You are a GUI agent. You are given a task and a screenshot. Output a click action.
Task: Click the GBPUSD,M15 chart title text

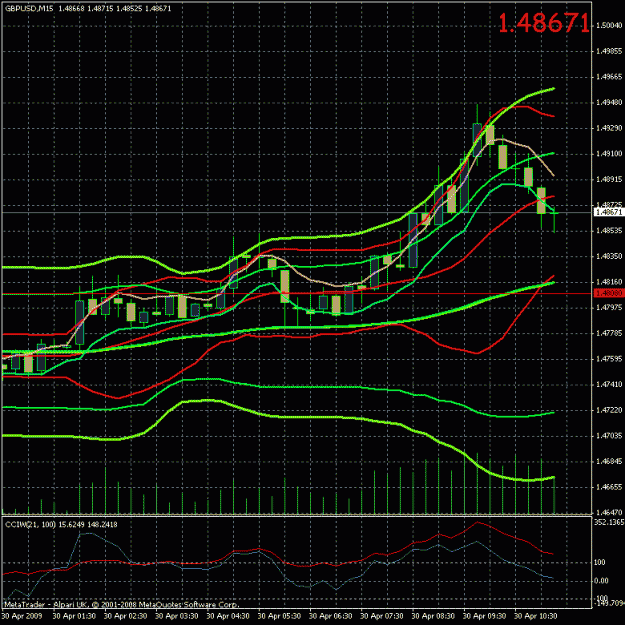click(29, 8)
